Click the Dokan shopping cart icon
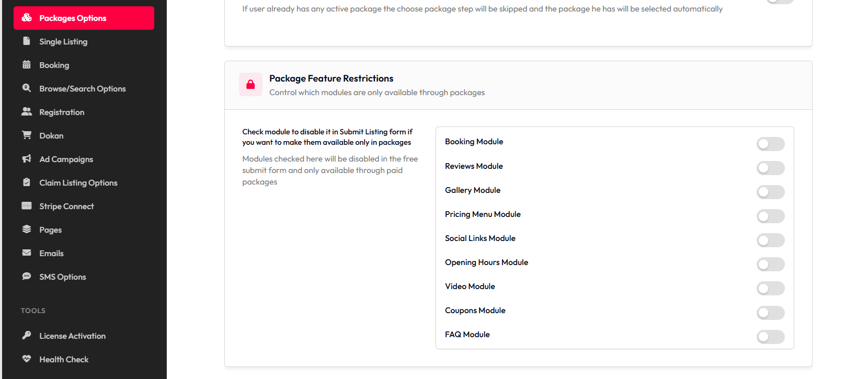 pyautogui.click(x=27, y=135)
